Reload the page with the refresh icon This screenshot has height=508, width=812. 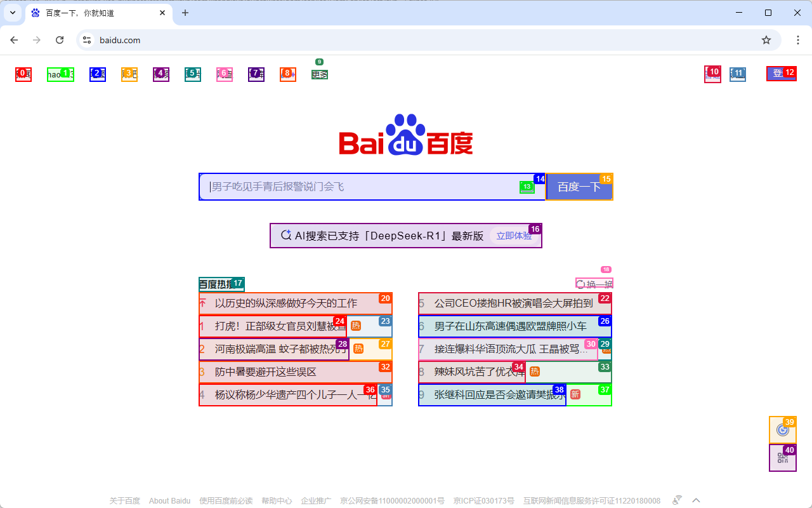point(60,39)
